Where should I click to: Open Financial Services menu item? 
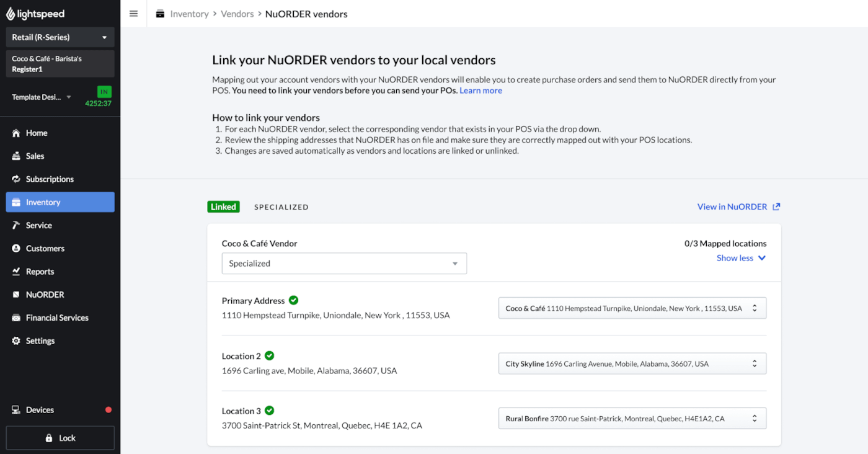click(x=60, y=318)
